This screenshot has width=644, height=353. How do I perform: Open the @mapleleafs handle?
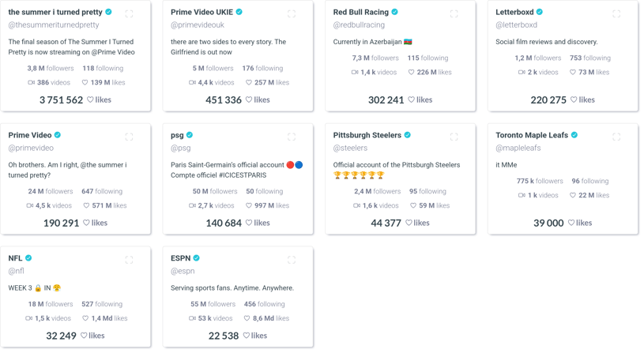click(x=518, y=148)
